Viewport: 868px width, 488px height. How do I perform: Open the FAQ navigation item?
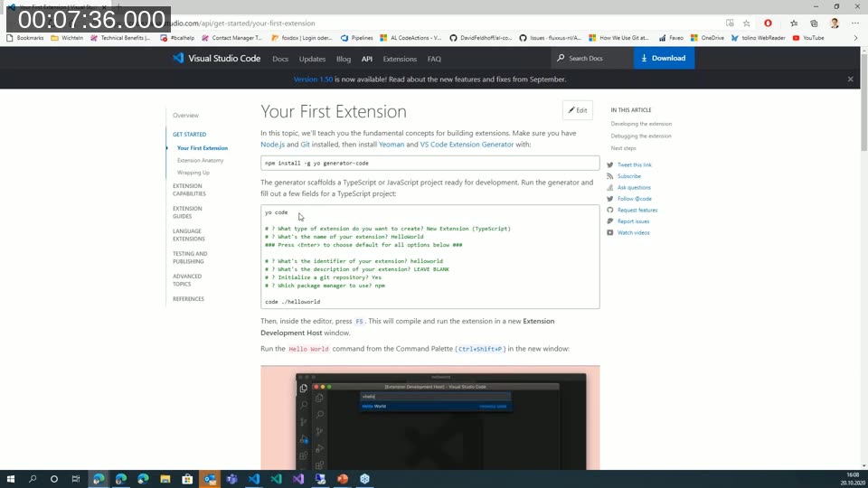434,59
